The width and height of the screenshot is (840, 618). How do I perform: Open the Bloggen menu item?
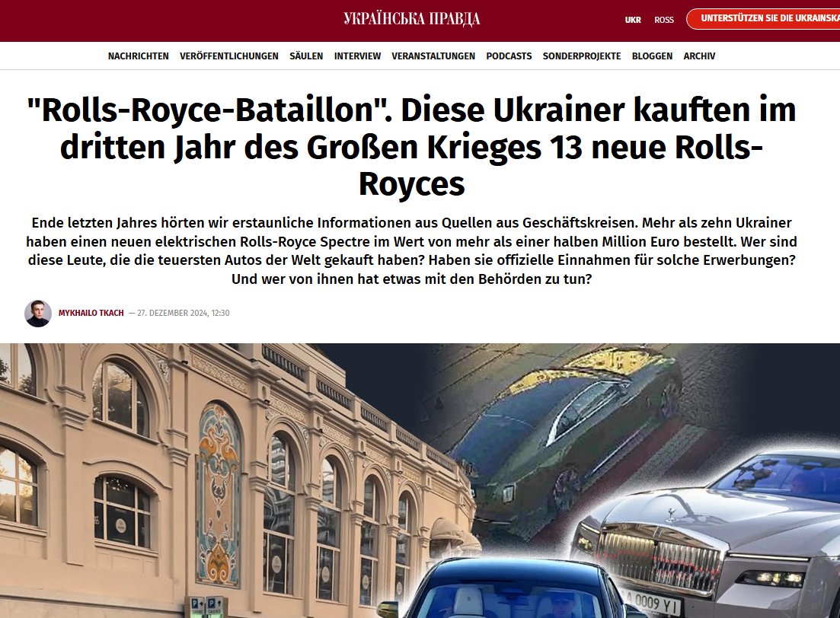coord(652,56)
